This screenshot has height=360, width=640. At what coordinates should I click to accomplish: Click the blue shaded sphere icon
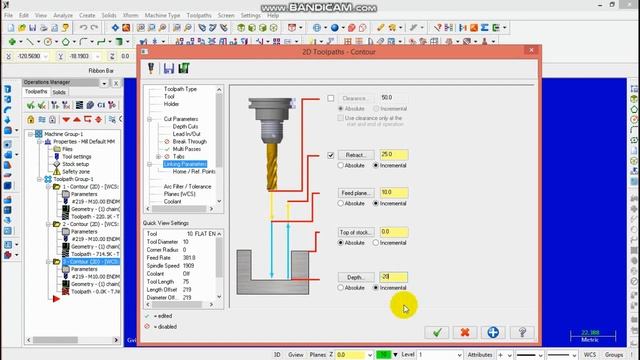(335, 28)
